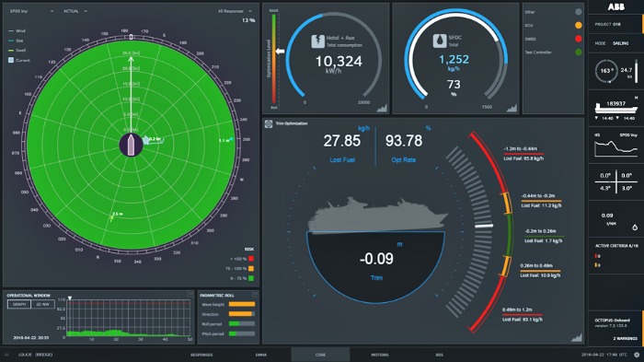Click the Hotel + Aux power consumption icon

pyautogui.click(x=317, y=41)
